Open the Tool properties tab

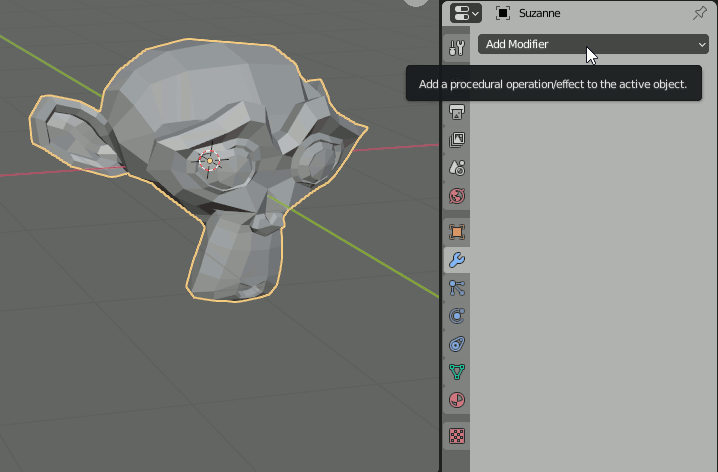tap(456, 47)
